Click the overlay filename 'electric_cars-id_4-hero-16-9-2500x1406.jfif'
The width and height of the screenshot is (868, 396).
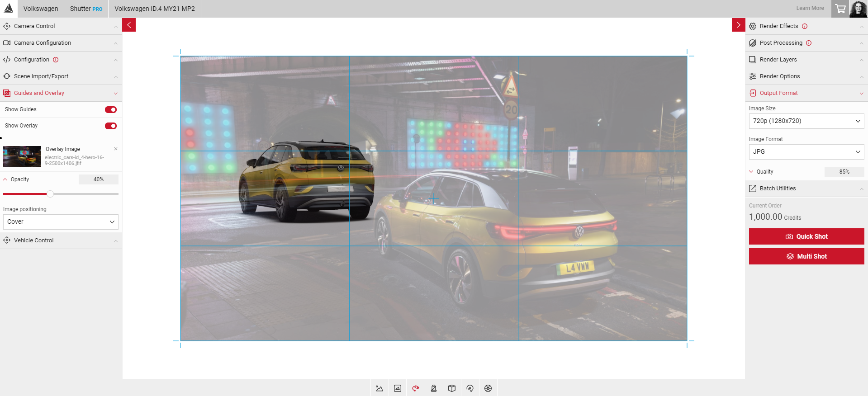[x=74, y=160]
